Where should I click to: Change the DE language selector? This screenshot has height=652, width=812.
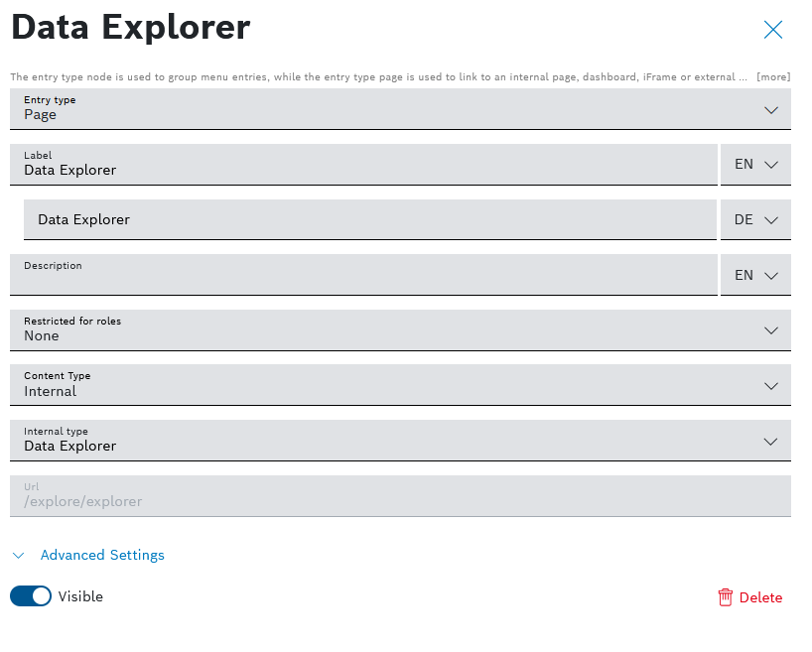755,220
